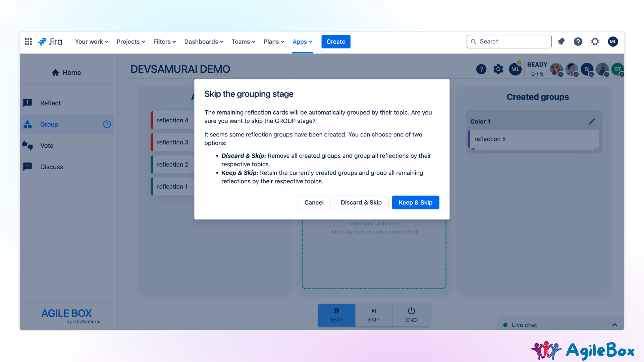This screenshot has height=362, width=644.
Task: Expand the Projects menu
Action: pyautogui.click(x=130, y=42)
